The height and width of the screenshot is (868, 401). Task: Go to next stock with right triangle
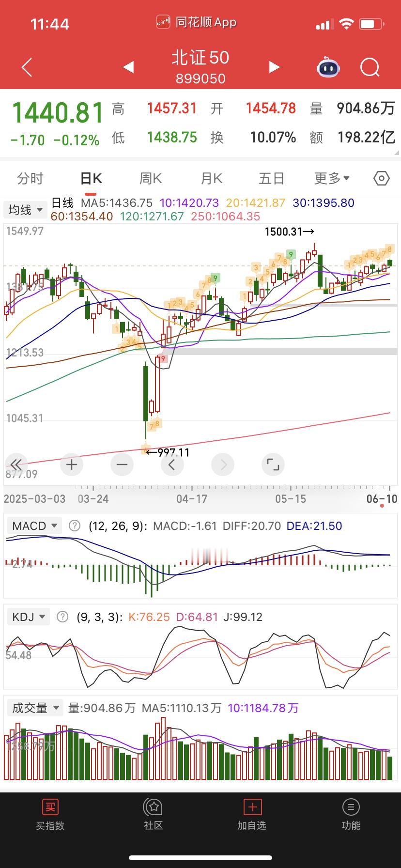[274, 67]
